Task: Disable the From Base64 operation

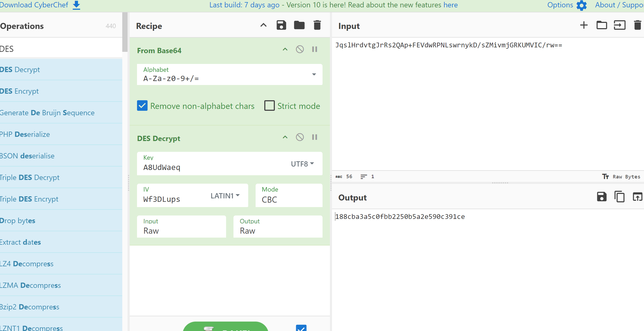Action: pos(300,49)
